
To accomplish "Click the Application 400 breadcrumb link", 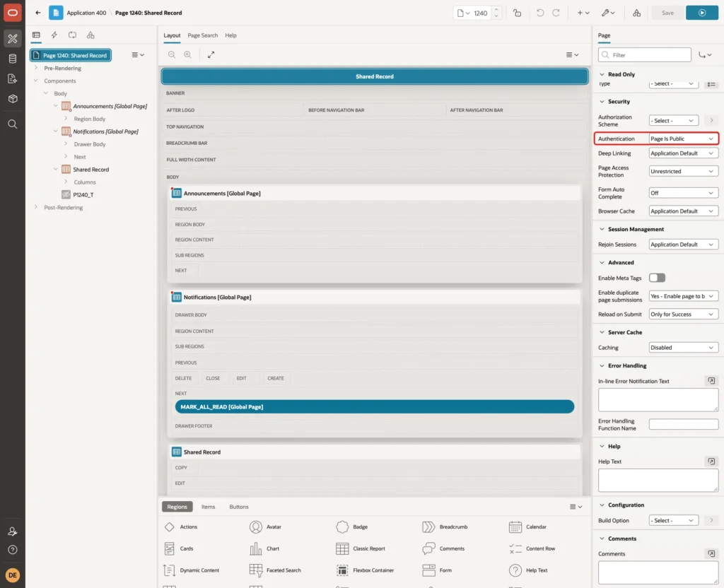I will click(86, 13).
